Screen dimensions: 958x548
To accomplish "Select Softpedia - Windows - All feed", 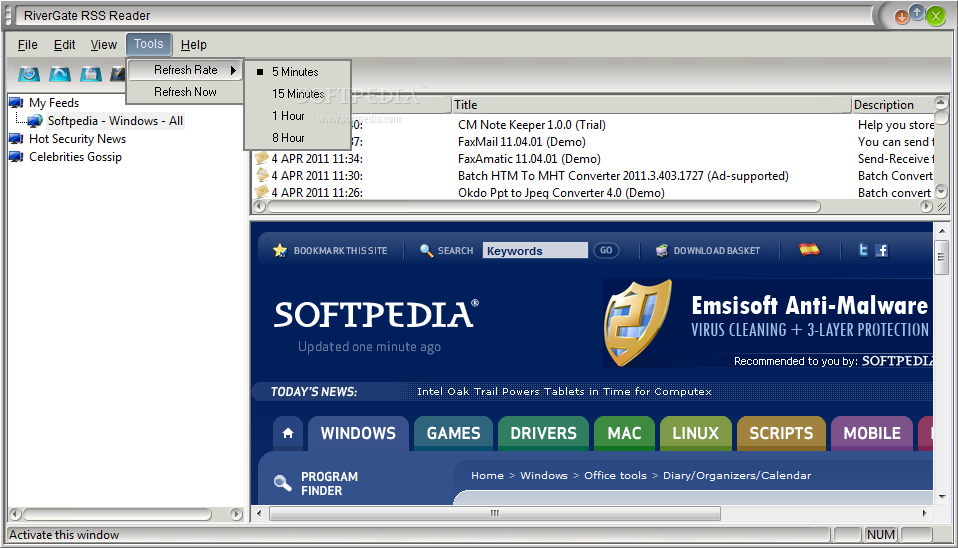I will pyautogui.click(x=115, y=121).
